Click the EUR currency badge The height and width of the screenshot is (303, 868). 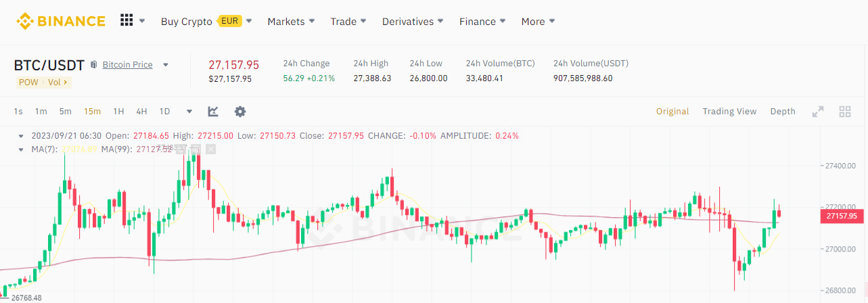(229, 21)
